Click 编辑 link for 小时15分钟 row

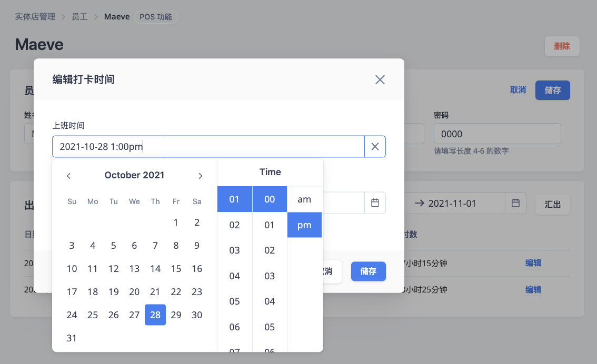click(533, 263)
